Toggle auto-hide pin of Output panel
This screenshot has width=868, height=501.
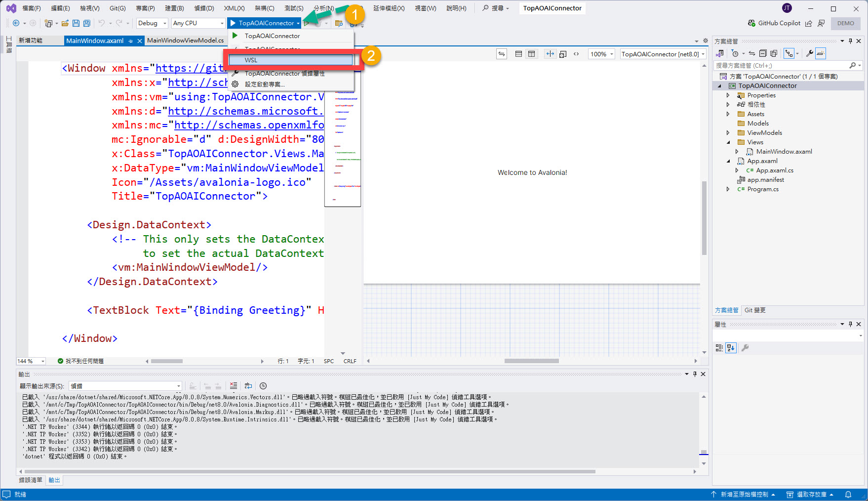coord(695,374)
